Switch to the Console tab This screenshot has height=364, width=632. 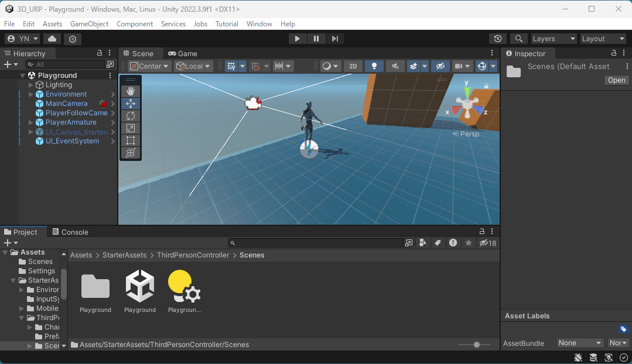[x=70, y=232]
